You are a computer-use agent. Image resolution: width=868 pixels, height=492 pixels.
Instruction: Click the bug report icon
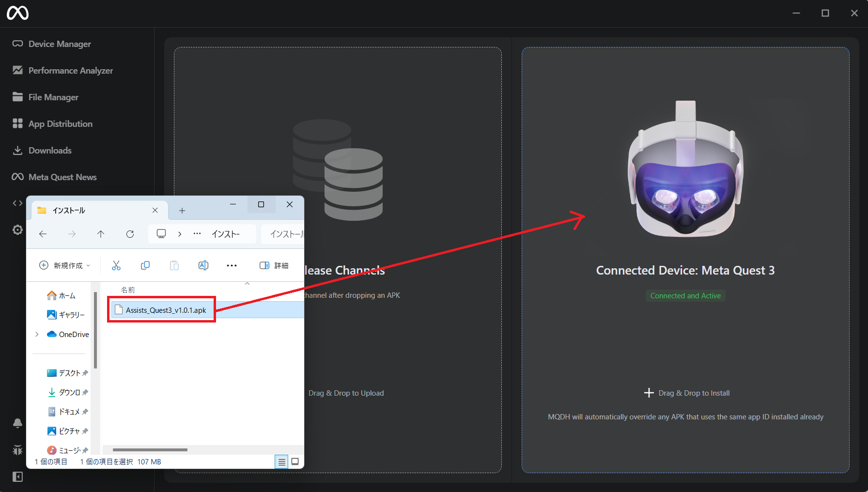(x=18, y=450)
